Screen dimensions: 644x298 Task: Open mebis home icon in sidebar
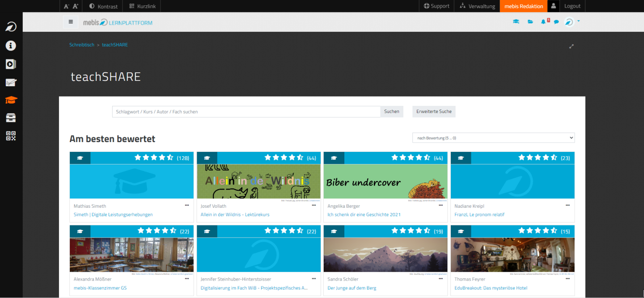tap(11, 27)
